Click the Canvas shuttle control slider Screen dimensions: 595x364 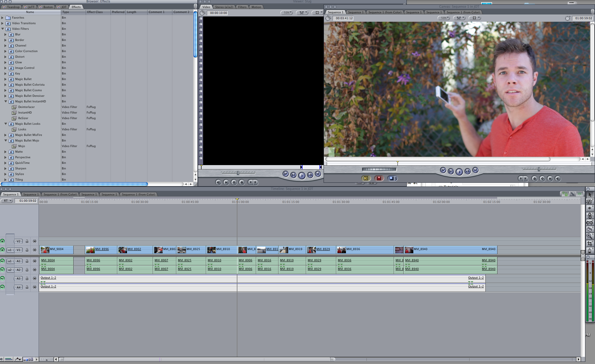click(379, 169)
